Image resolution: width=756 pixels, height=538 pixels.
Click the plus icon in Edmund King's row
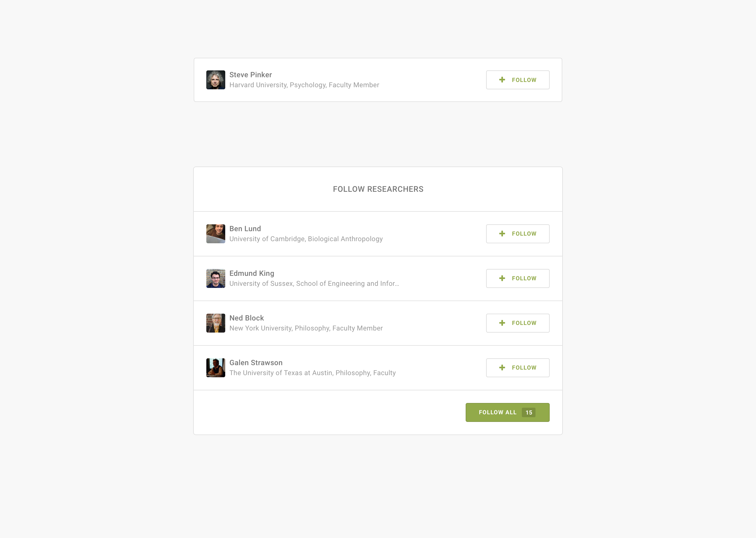pyautogui.click(x=502, y=278)
